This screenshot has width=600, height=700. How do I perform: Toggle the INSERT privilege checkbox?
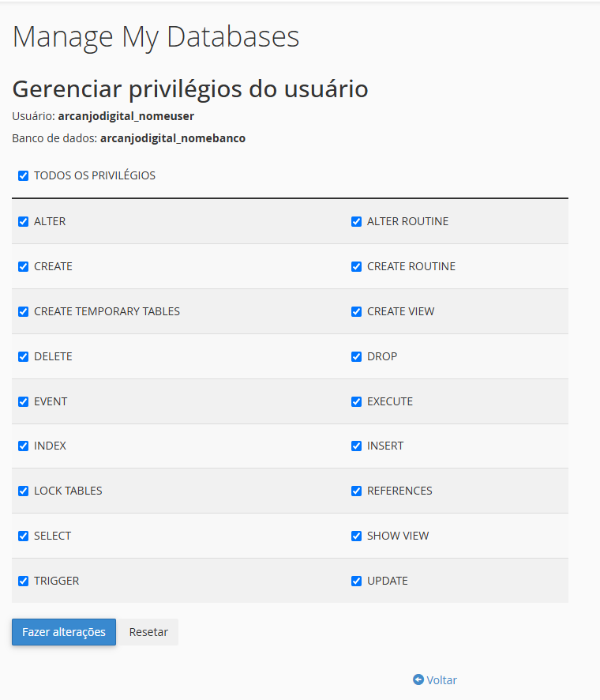(357, 446)
